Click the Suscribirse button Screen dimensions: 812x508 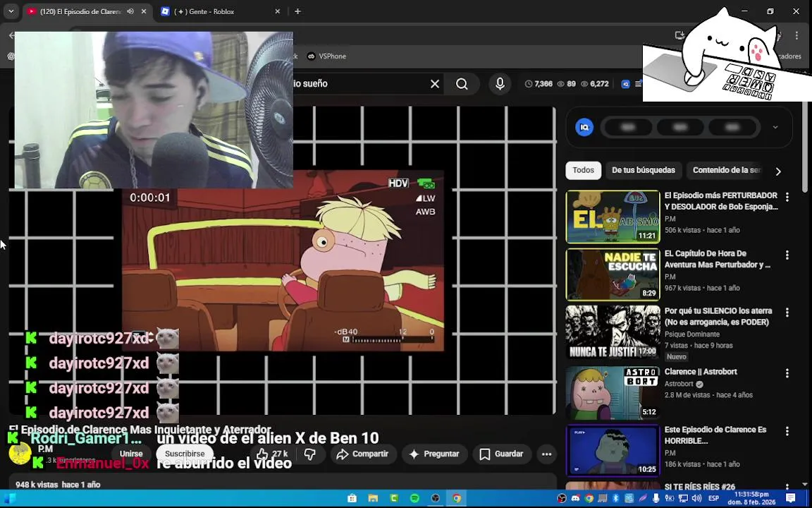[x=185, y=454]
